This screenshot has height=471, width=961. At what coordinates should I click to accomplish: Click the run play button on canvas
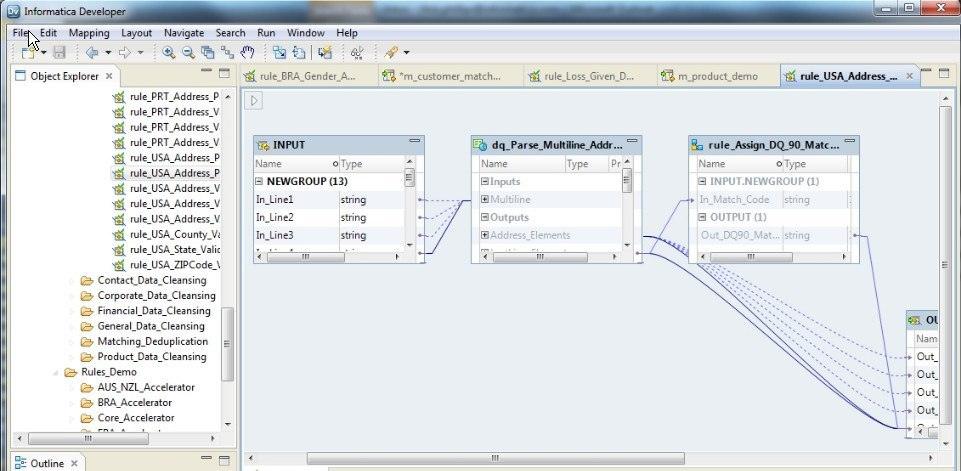pyautogui.click(x=254, y=100)
